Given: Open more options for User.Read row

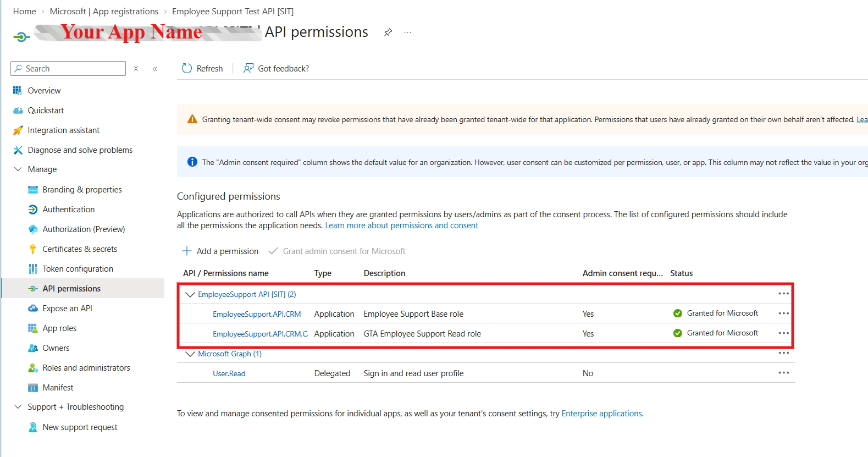Looking at the screenshot, I should click(x=784, y=373).
